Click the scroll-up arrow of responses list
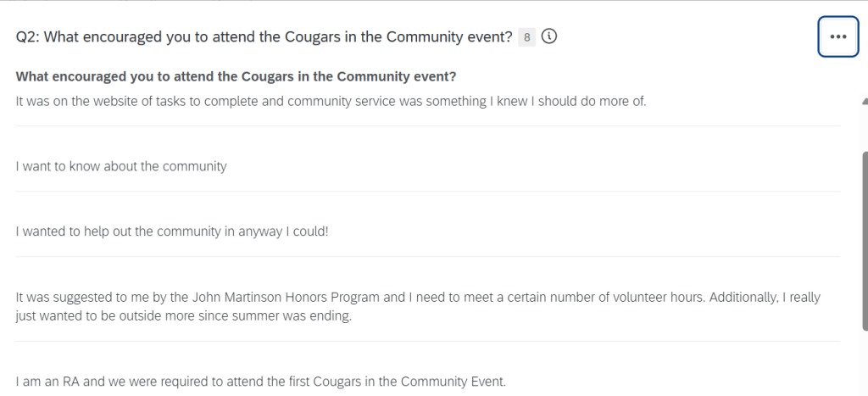 point(863,98)
